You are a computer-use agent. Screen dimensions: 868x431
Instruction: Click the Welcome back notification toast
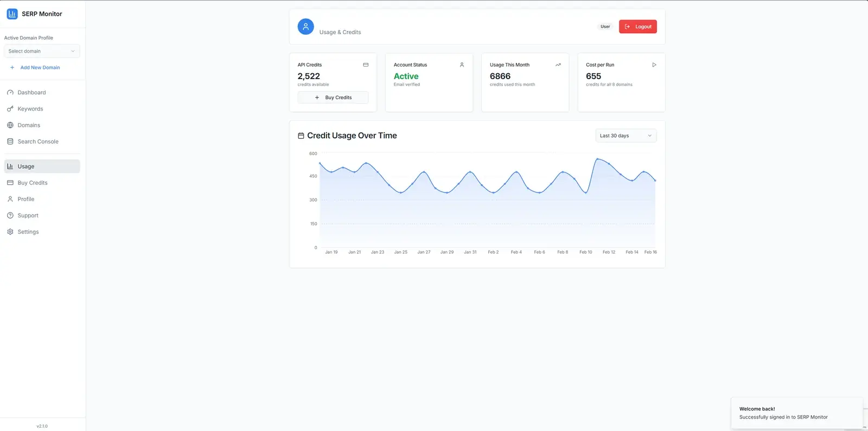(x=797, y=413)
